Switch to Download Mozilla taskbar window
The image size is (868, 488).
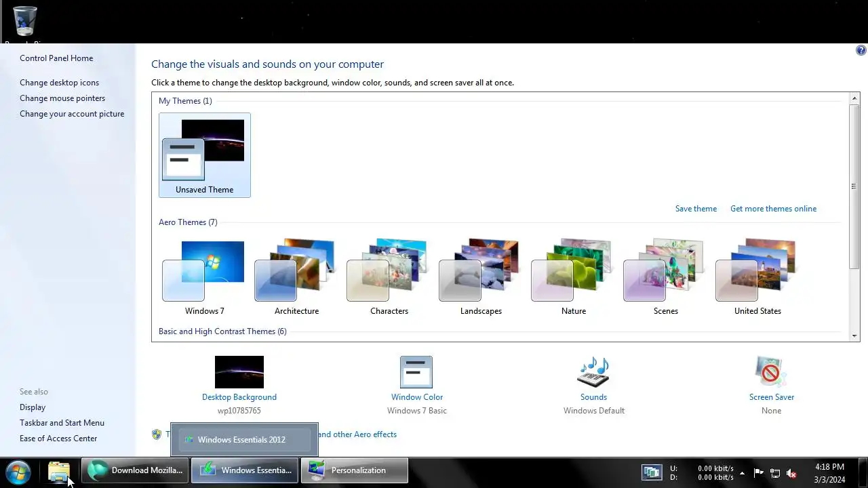135,470
